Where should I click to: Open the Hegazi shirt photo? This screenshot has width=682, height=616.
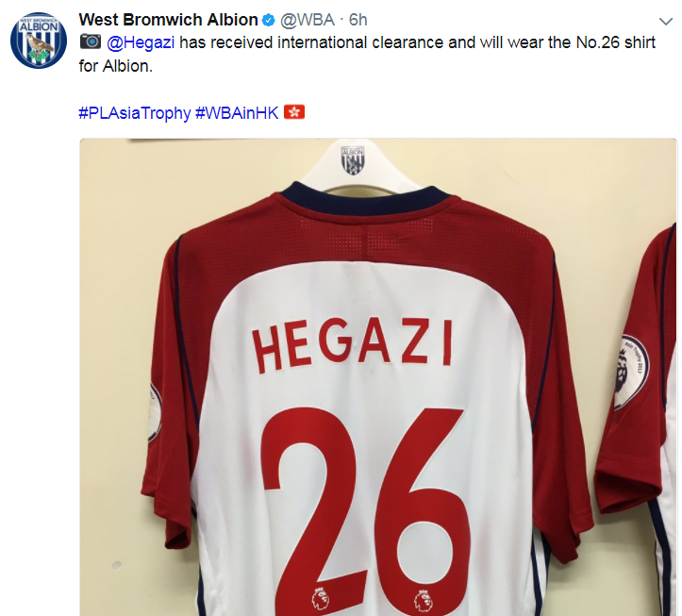click(x=378, y=376)
